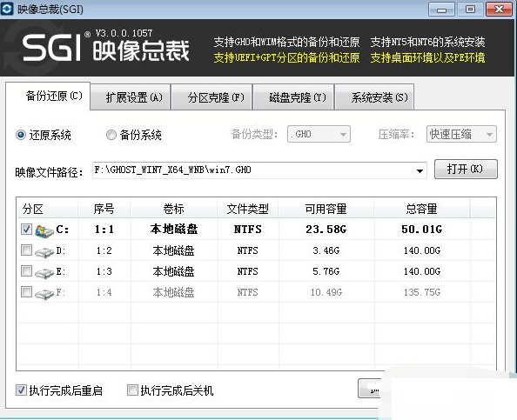Sort by the 文件类型 column header

click(247, 209)
